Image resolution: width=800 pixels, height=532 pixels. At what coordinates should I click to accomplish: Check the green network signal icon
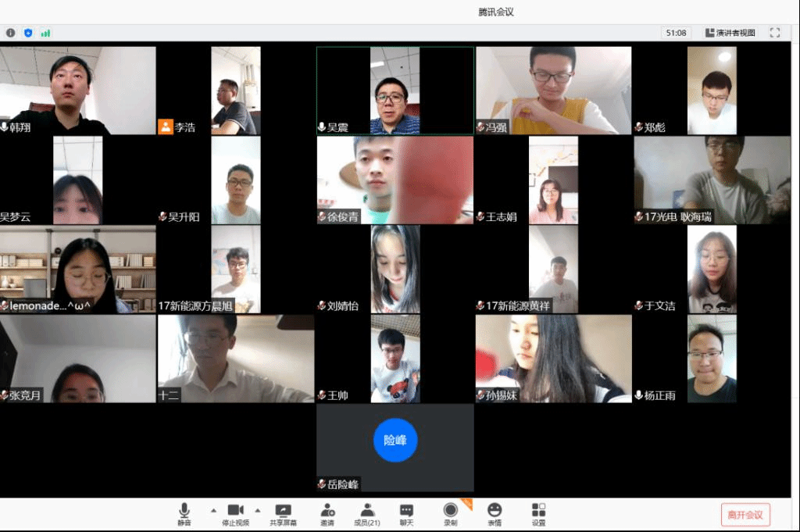(x=45, y=33)
